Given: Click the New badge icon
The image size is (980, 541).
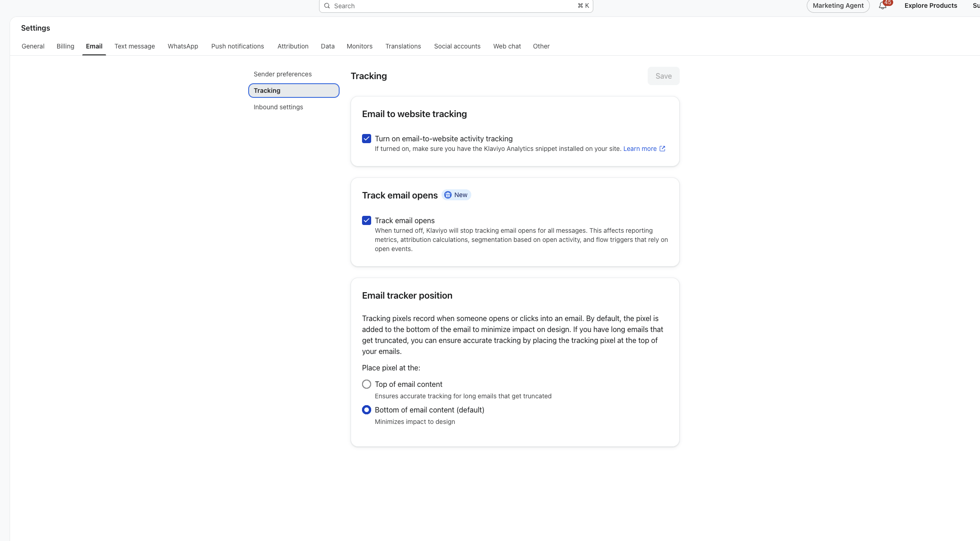Looking at the screenshot, I should pyautogui.click(x=448, y=195).
